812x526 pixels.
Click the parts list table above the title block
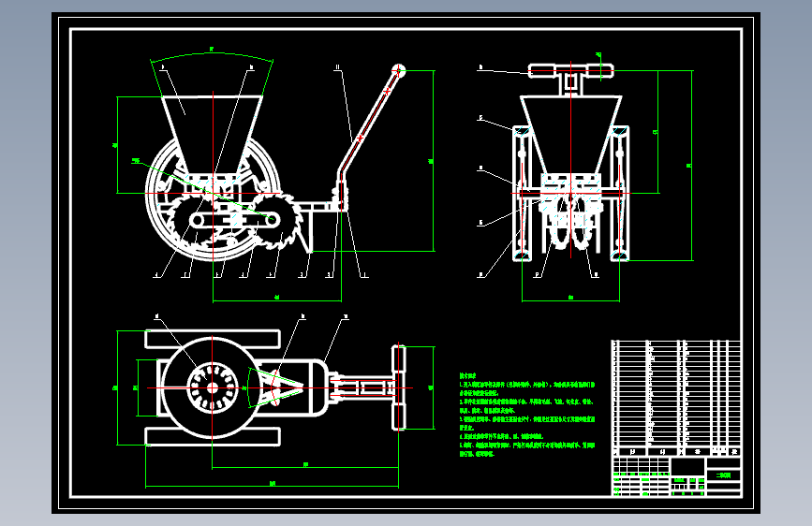[676, 398]
